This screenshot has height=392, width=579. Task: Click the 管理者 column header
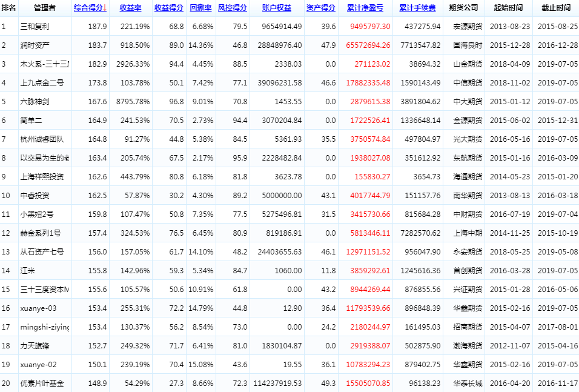[45, 8]
